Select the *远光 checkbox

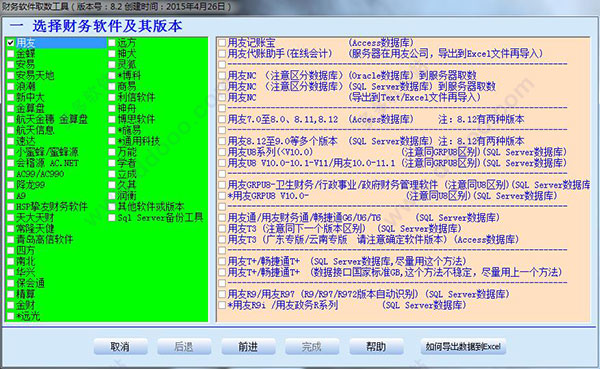click(x=11, y=316)
